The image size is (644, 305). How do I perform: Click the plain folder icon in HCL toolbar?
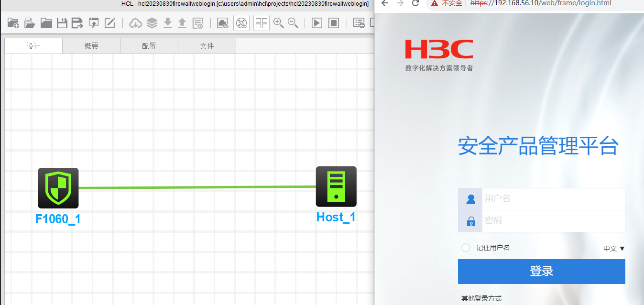(46, 22)
